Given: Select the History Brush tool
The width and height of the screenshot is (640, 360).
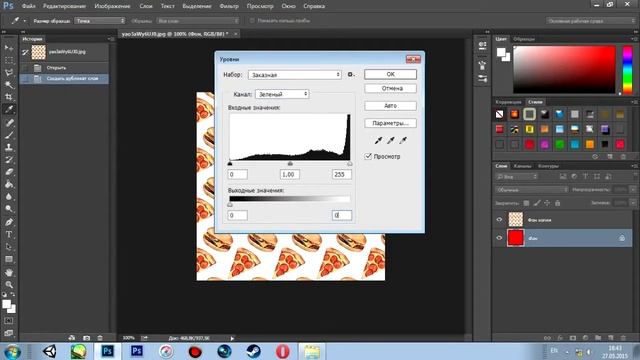Looking at the screenshot, I should [x=9, y=160].
